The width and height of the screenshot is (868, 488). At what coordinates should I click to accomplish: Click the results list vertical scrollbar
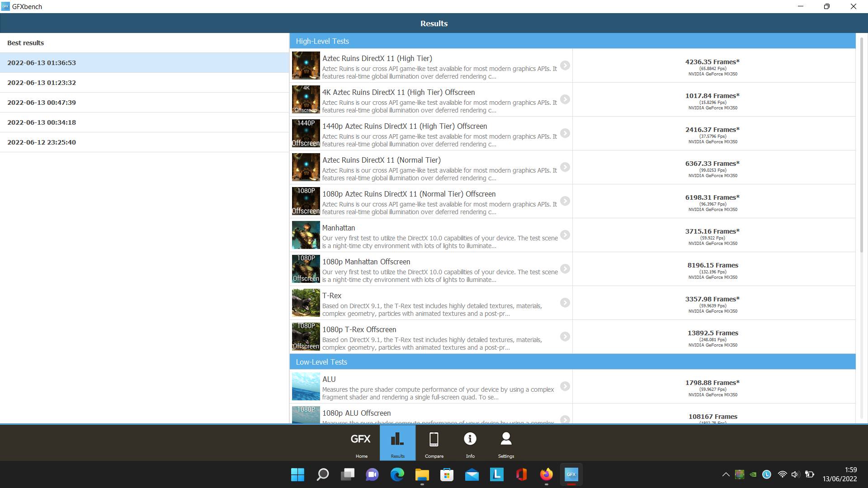pos(862,145)
